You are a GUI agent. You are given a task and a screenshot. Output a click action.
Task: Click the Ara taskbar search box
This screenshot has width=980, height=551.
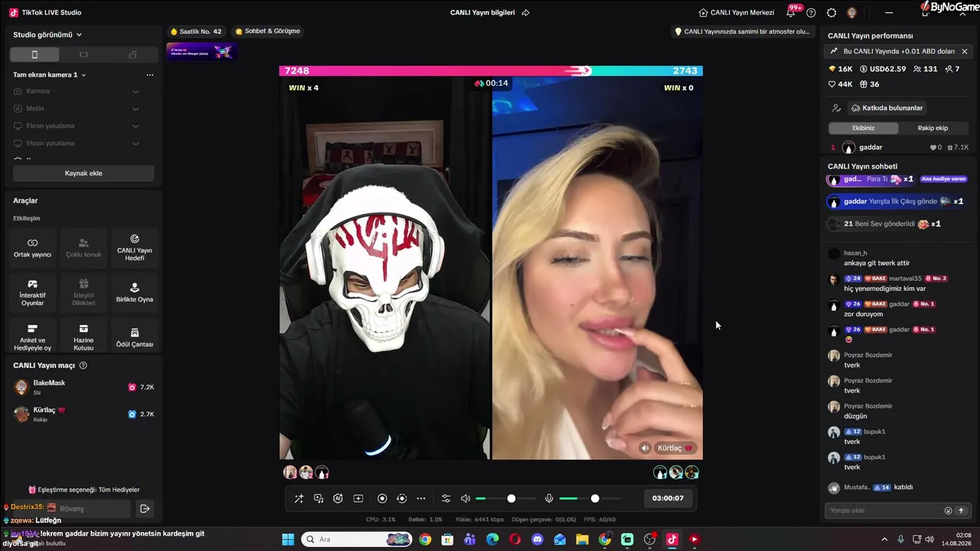tap(357, 540)
